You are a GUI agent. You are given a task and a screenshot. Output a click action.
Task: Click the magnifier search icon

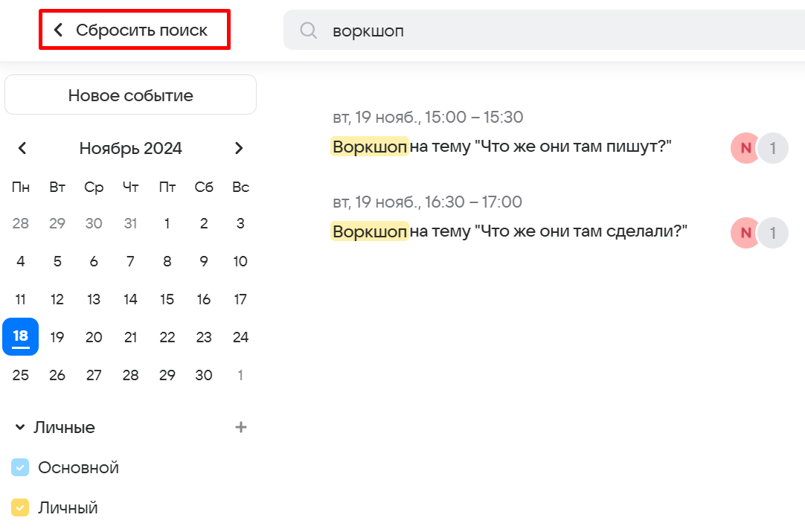(308, 31)
